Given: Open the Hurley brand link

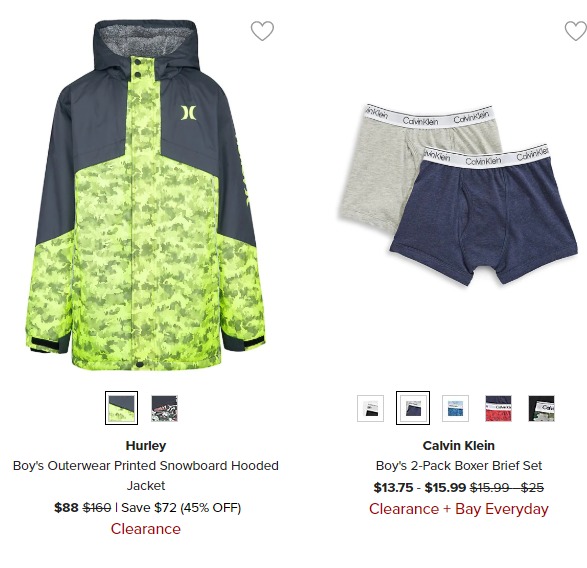Looking at the screenshot, I should point(146,446).
